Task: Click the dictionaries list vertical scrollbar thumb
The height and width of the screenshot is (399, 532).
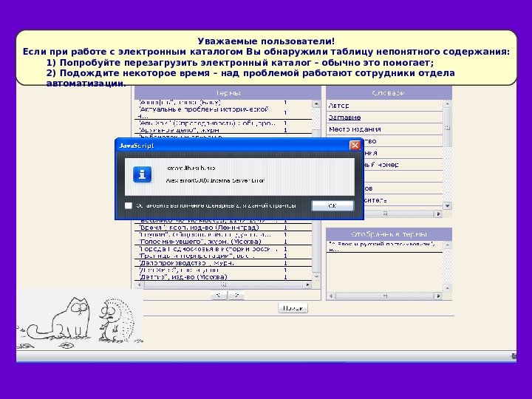Action: pos(447,128)
